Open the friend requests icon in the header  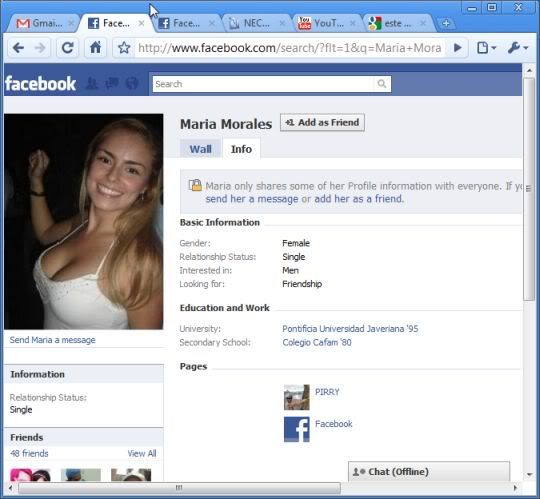92,83
